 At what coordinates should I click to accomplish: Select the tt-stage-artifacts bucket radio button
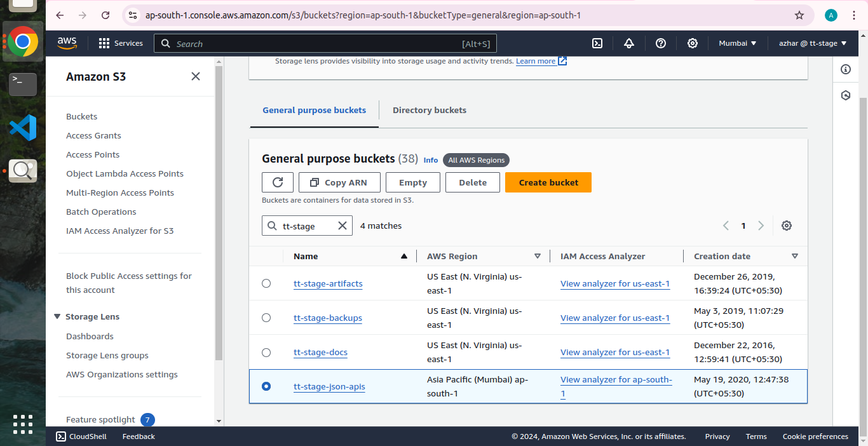tap(266, 283)
